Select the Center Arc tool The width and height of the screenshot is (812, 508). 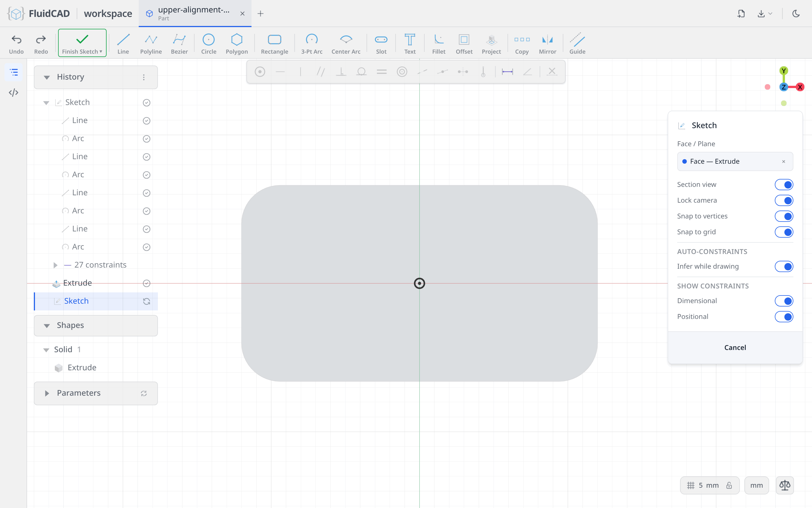[x=346, y=44]
